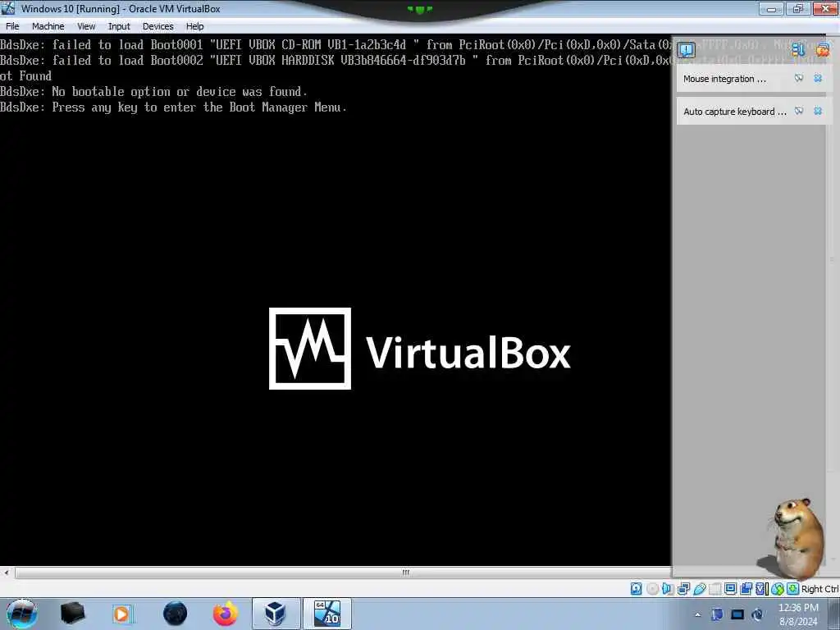This screenshot has width=840, height=630.
Task: Open the Input menu
Action: (x=119, y=26)
